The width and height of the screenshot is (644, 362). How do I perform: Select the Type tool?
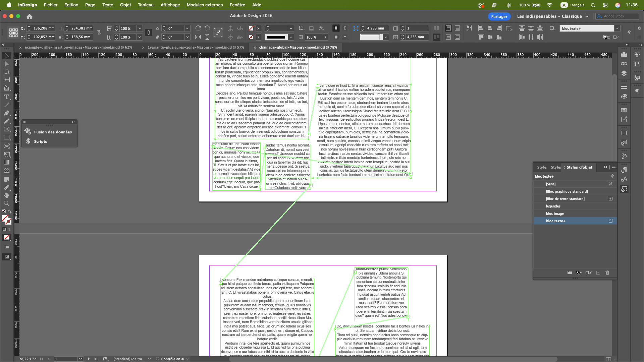6,97
